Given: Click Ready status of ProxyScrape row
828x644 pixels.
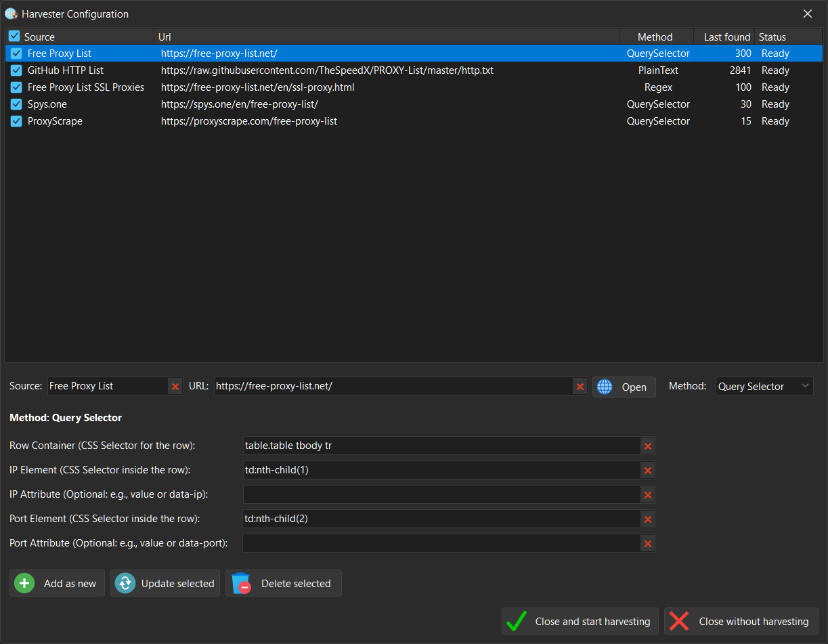Looking at the screenshot, I should (x=775, y=121).
